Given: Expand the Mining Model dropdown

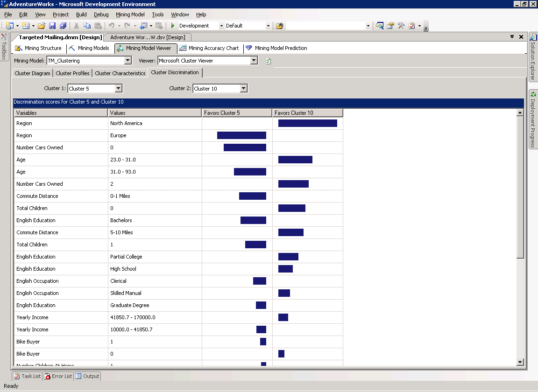Looking at the screenshot, I should [127, 61].
